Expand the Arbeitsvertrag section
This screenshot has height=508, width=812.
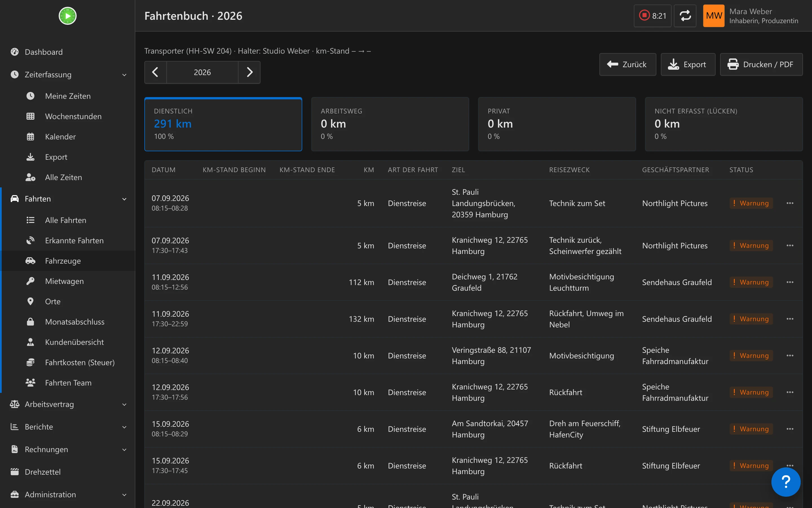click(68, 404)
